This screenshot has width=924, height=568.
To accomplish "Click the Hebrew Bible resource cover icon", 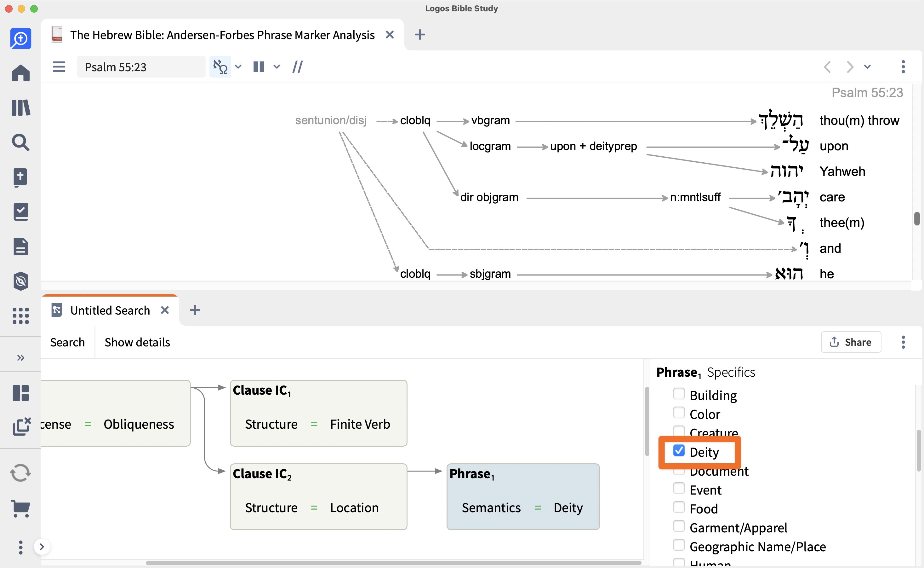I will (57, 35).
